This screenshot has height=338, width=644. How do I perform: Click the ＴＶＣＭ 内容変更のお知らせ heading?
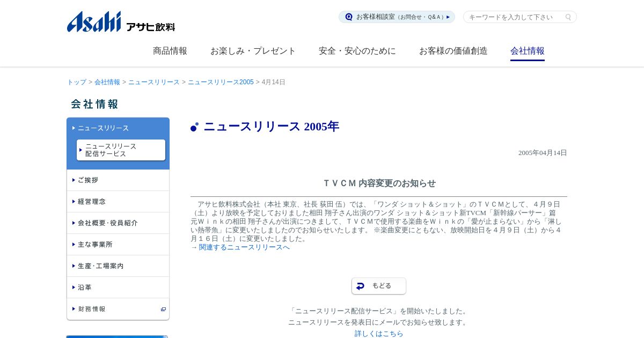379,183
